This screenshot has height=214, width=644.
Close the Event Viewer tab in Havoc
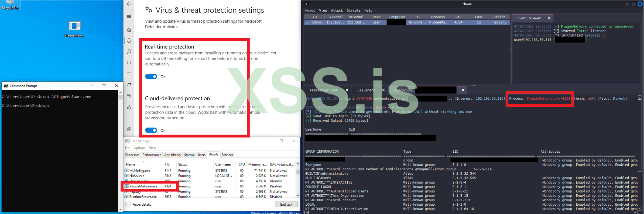tap(549, 18)
